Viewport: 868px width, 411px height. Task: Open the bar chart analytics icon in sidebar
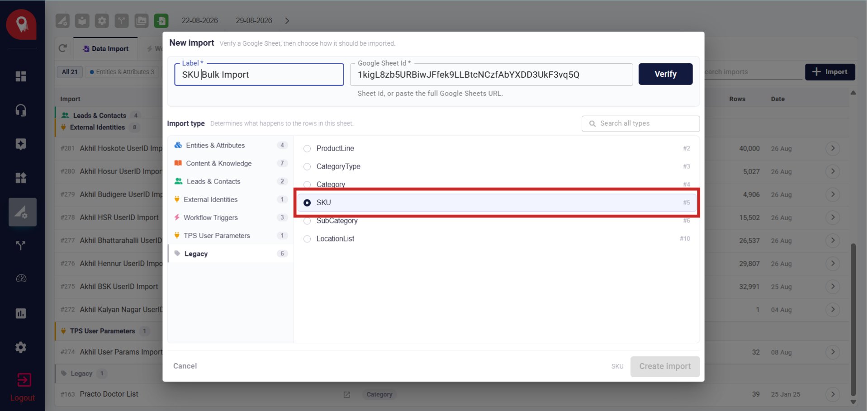pos(21,313)
